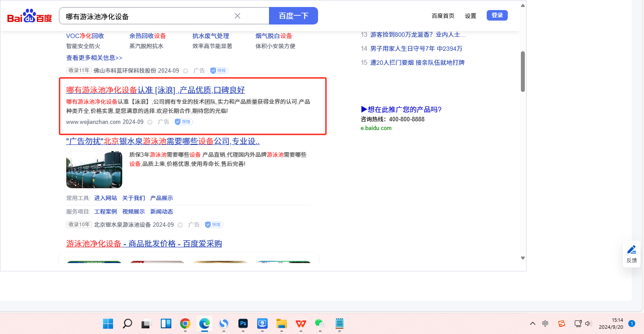Toggle the Chinese input mode indicator
Viewport: 644px width, 334px height.
[x=545, y=323]
